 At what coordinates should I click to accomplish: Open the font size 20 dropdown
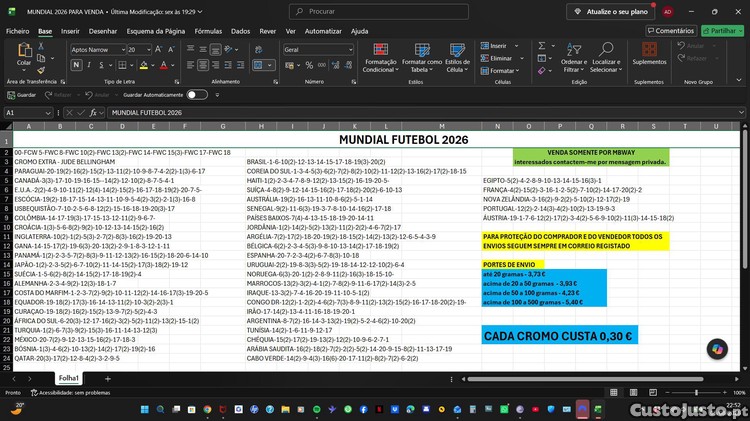click(x=149, y=50)
